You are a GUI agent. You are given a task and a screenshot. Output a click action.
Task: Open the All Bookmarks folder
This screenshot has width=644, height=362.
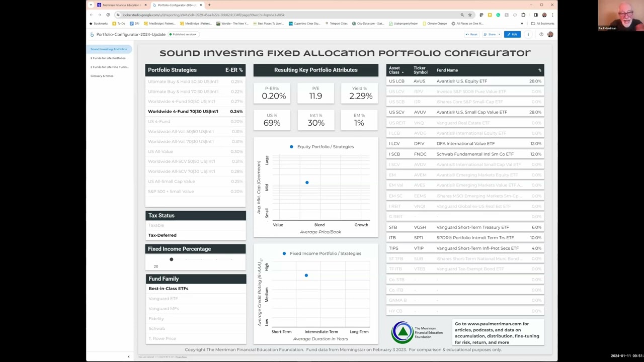[x=543, y=24]
